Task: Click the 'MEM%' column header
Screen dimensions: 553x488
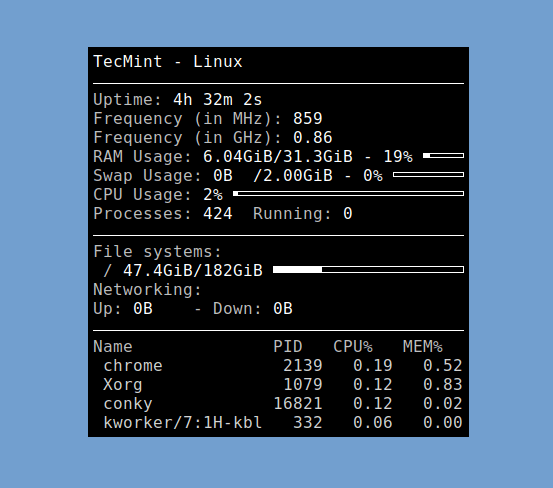Action: pos(423,347)
